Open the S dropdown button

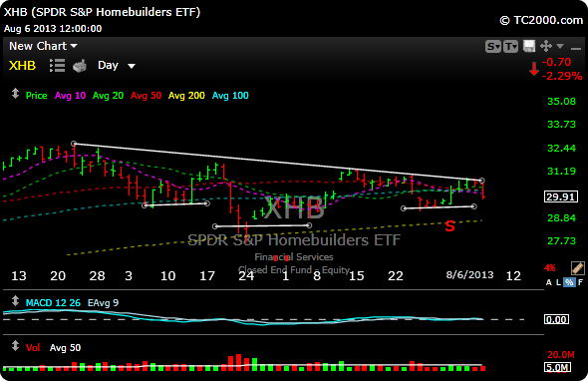(x=492, y=47)
